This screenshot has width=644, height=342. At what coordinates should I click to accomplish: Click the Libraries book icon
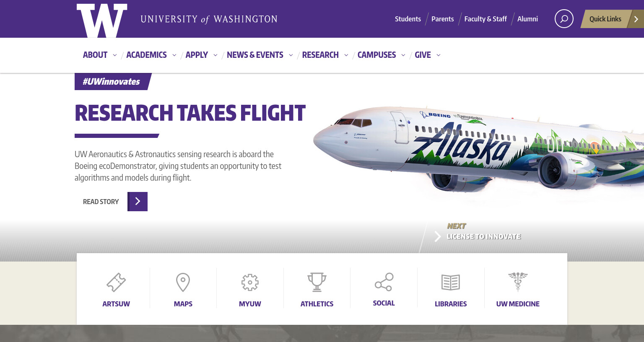click(x=451, y=282)
